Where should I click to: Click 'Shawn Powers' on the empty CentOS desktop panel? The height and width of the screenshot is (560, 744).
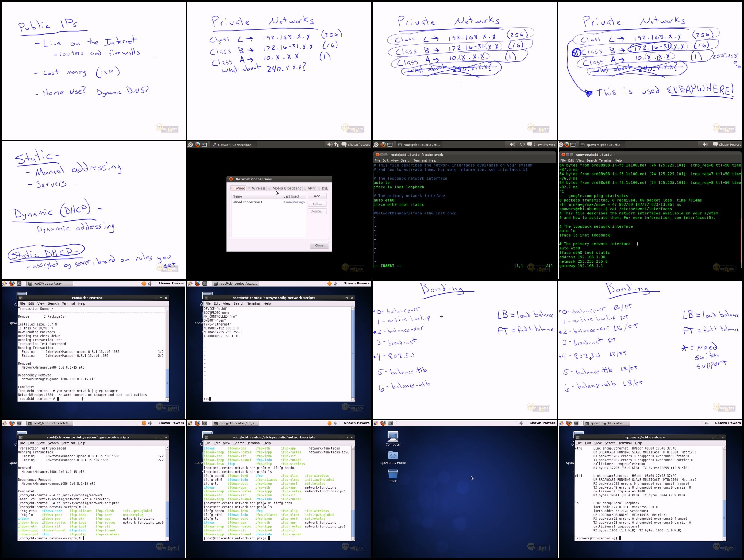pos(542,423)
